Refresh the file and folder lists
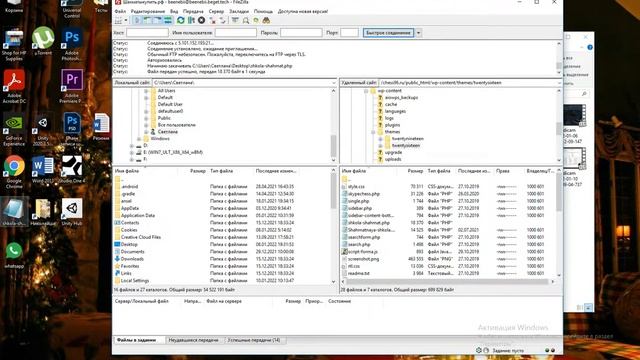The image size is (640, 360). pos(180,20)
